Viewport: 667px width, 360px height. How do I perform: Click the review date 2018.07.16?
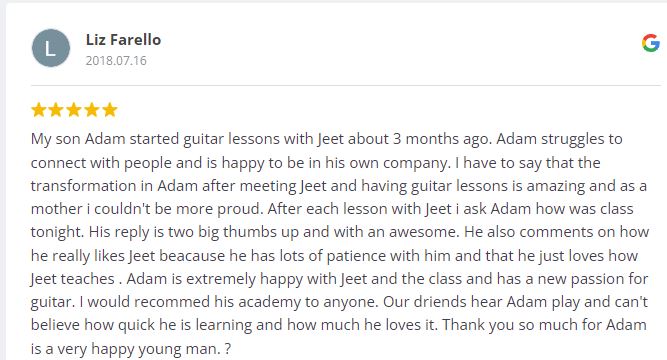tap(116, 60)
